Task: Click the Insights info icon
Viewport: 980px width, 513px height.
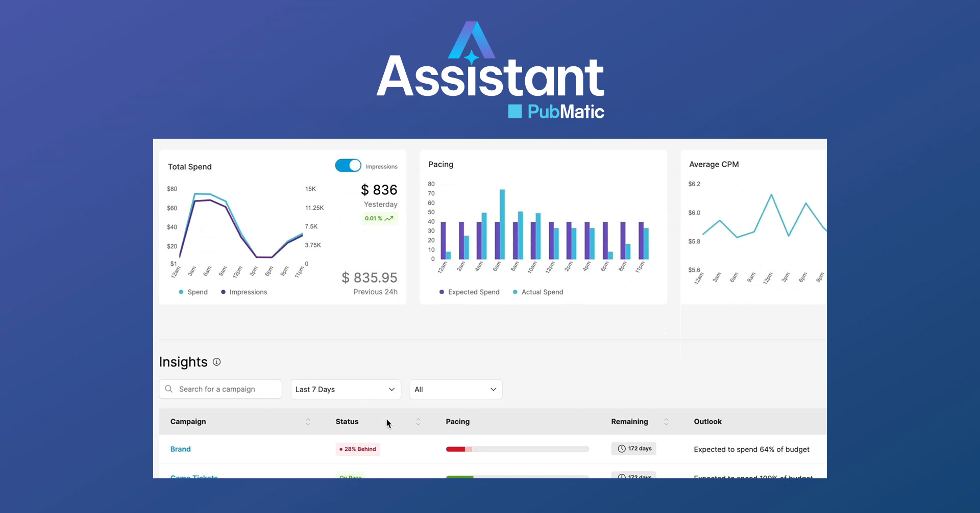Action: pos(216,362)
